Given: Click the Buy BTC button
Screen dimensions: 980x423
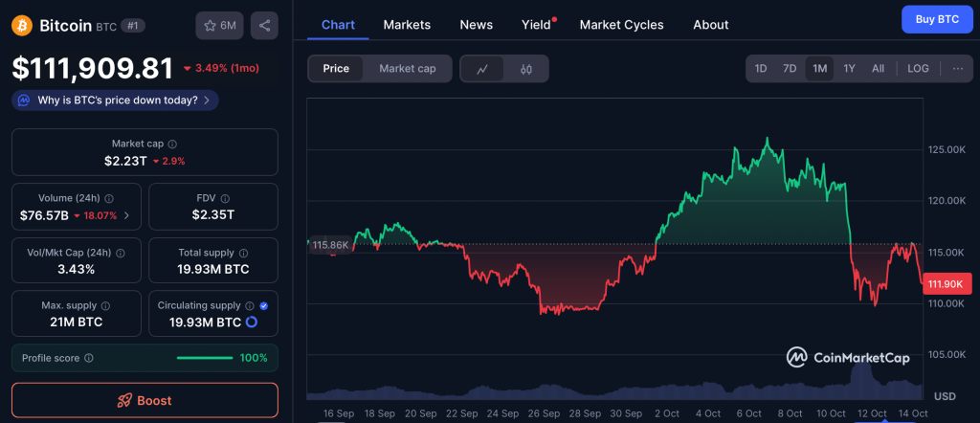Looking at the screenshot, I should click(x=936, y=19).
